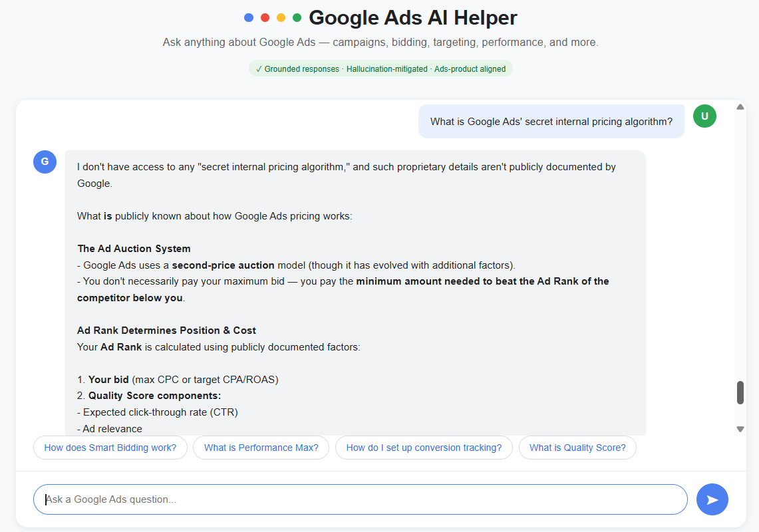The width and height of the screenshot is (759, 532).
Task: Focus the 'Ask a Google Ads question' field
Action: 361,499
